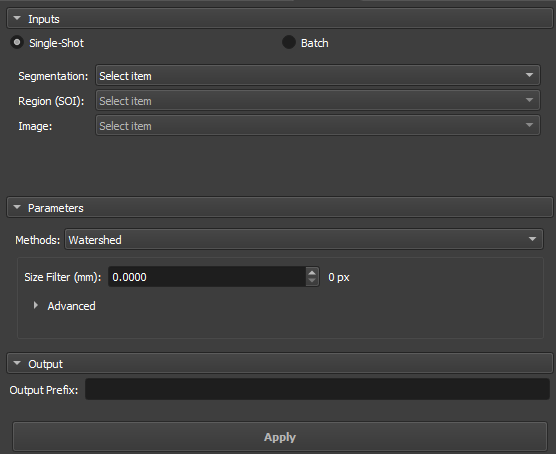556x454 pixels.
Task: Decrease Size Filter with down arrow
Action: coord(312,281)
